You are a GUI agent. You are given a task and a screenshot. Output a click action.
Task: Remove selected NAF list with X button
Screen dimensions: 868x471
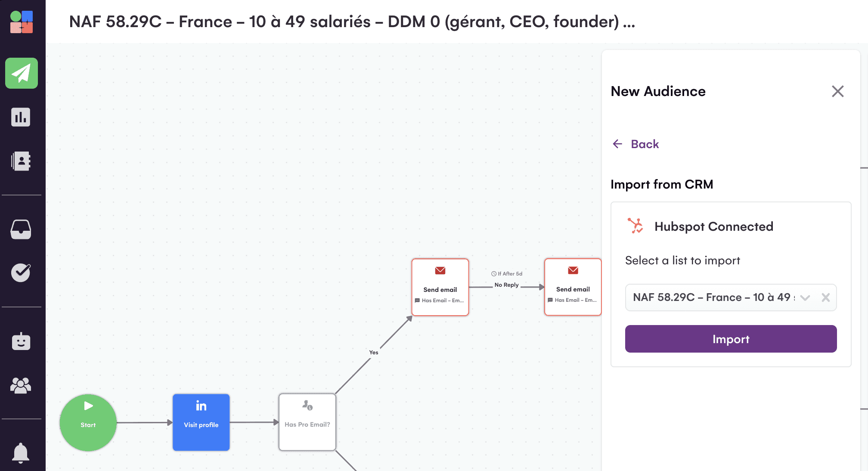(825, 297)
